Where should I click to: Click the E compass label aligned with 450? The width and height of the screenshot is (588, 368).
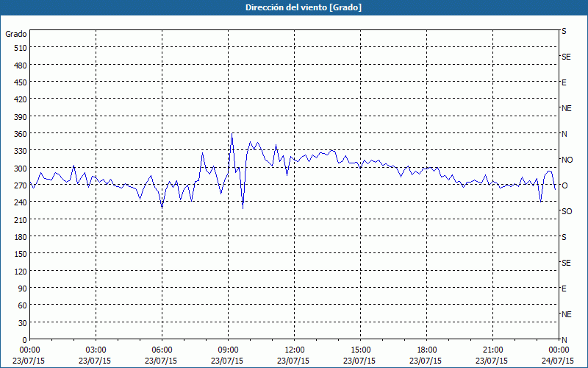564,82
